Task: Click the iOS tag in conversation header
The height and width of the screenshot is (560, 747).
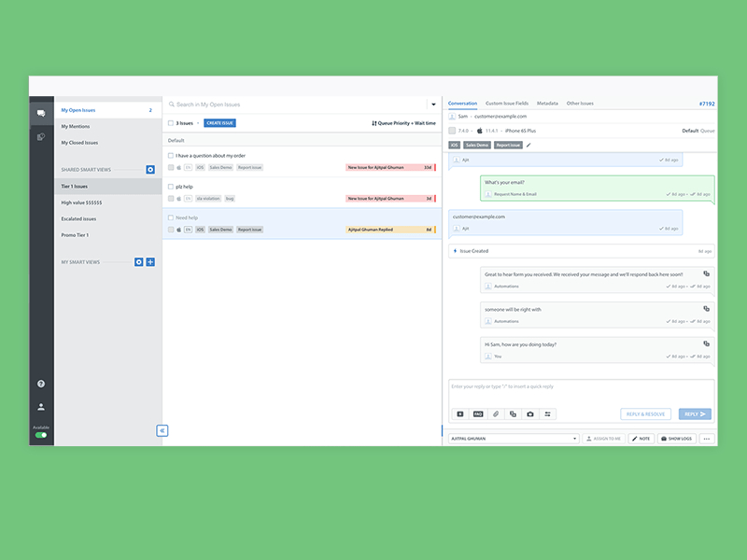Action: pos(454,145)
